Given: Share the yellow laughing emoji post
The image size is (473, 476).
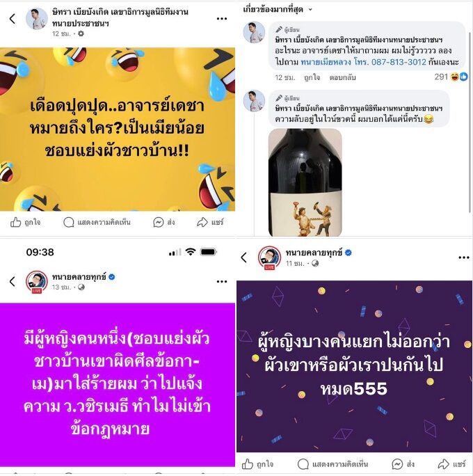Looking at the screenshot, I should [x=210, y=222].
